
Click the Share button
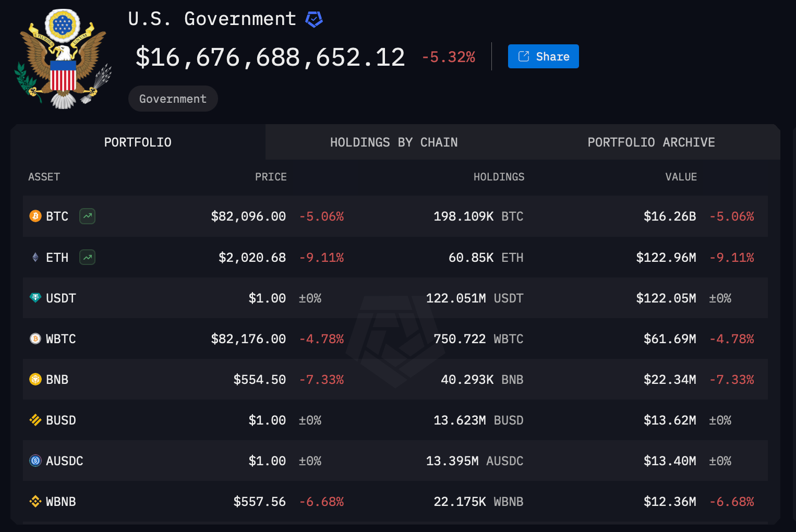click(x=543, y=56)
